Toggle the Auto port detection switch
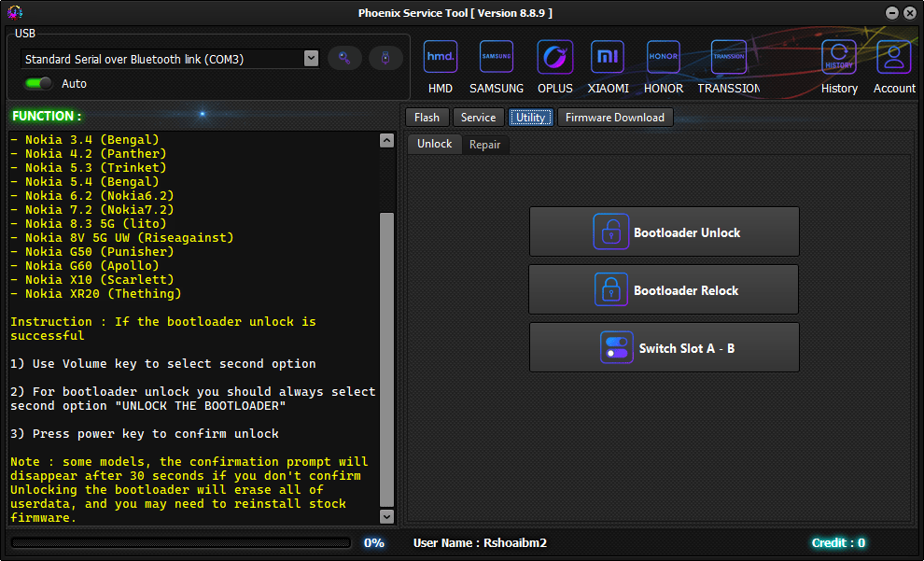 click(x=38, y=84)
